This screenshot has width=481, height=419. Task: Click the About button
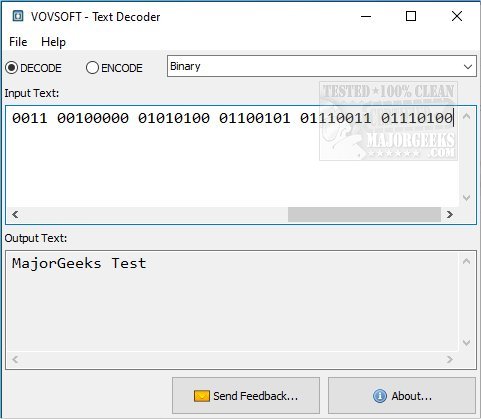coord(402,396)
